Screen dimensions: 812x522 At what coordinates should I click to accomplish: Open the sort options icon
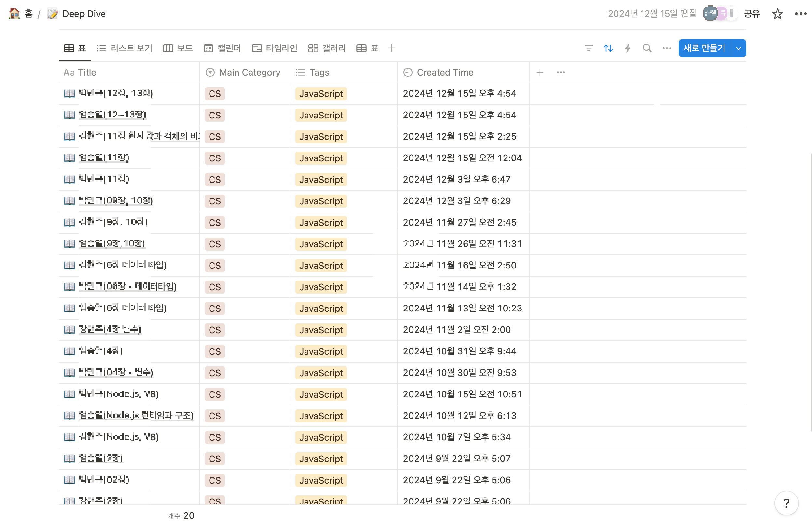(x=608, y=48)
